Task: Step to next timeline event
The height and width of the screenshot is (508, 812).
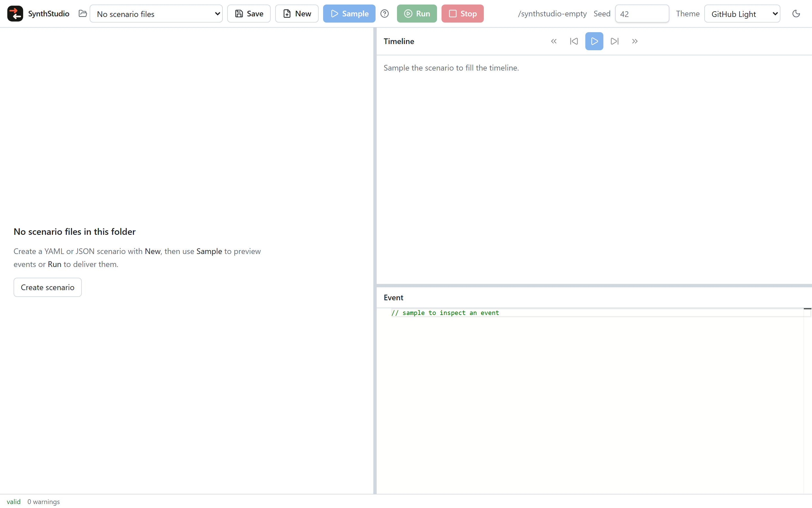Action: pyautogui.click(x=614, y=41)
